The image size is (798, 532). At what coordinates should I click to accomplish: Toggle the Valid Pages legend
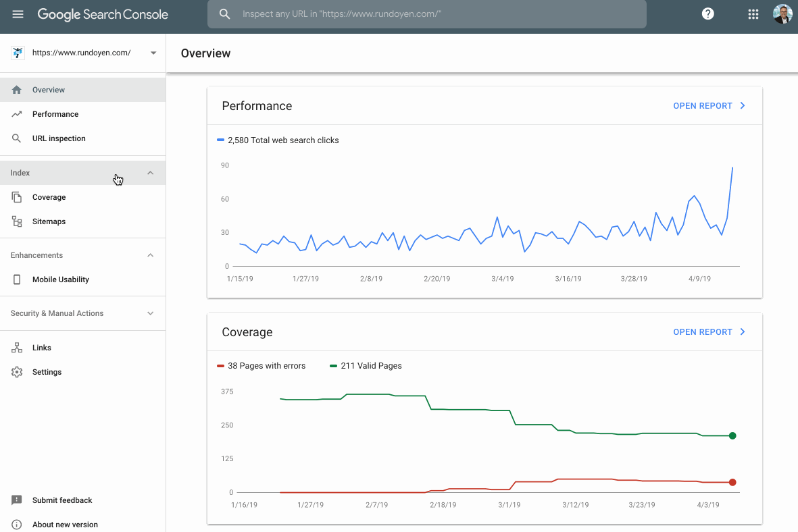(x=366, y=365)
